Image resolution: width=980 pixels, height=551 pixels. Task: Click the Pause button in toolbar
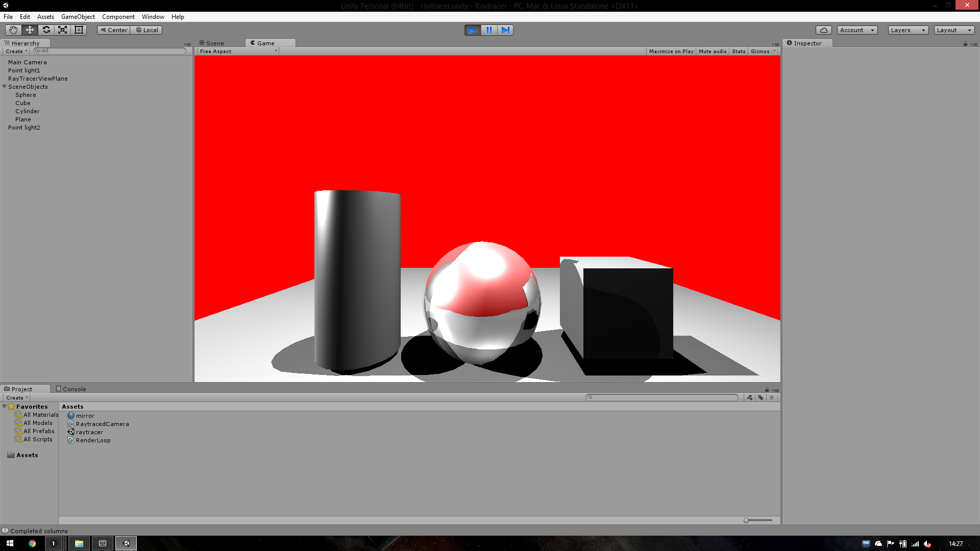tap(489, 30)
